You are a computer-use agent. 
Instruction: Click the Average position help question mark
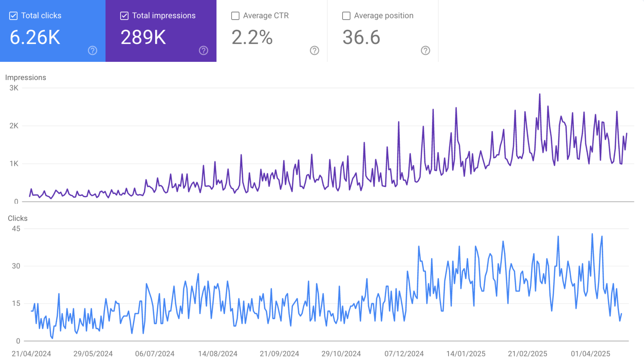[x=425, y=51]
